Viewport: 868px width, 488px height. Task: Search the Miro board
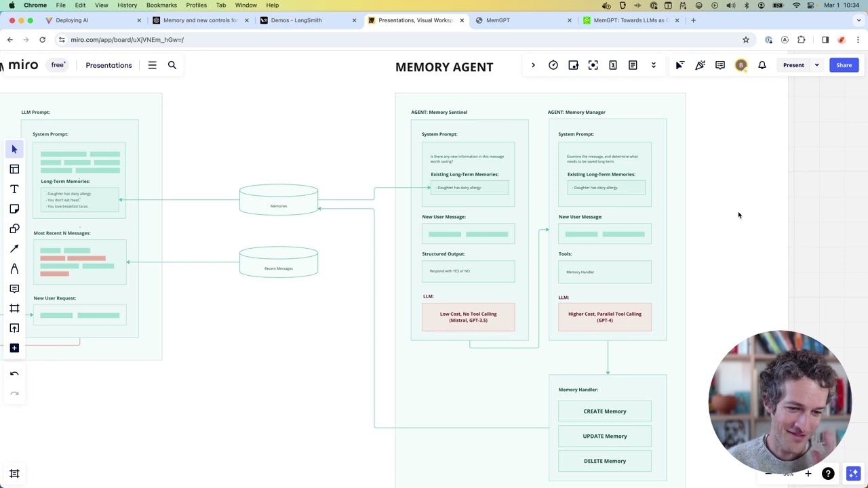172,65
